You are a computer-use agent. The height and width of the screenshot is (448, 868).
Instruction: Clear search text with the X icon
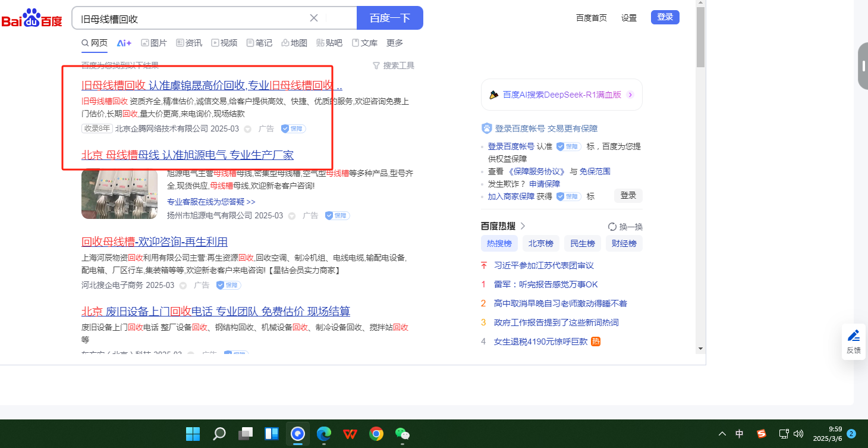314,18
